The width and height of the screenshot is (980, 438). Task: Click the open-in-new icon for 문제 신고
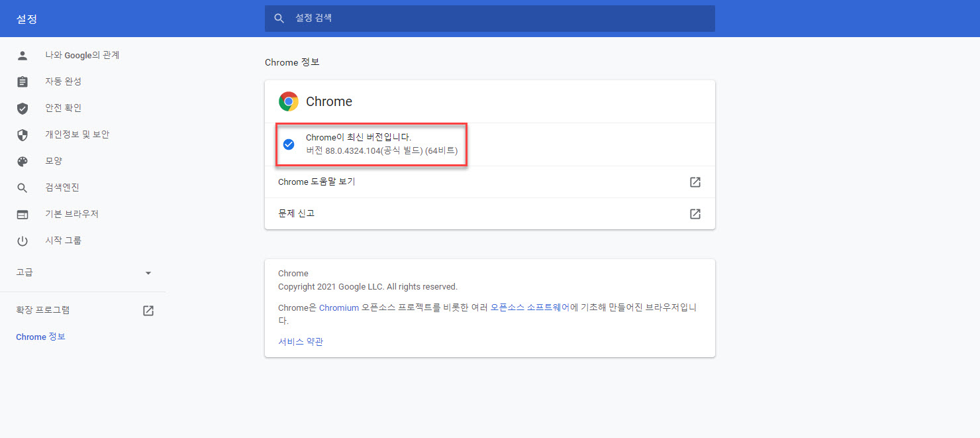pyautogui.click(x=695, y=214)
